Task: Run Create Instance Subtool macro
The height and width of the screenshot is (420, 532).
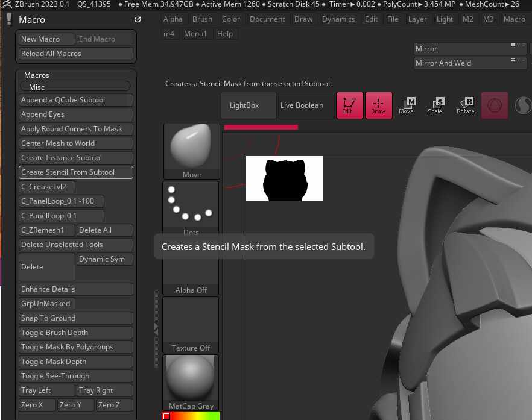Action: click(x=76, y=158)
